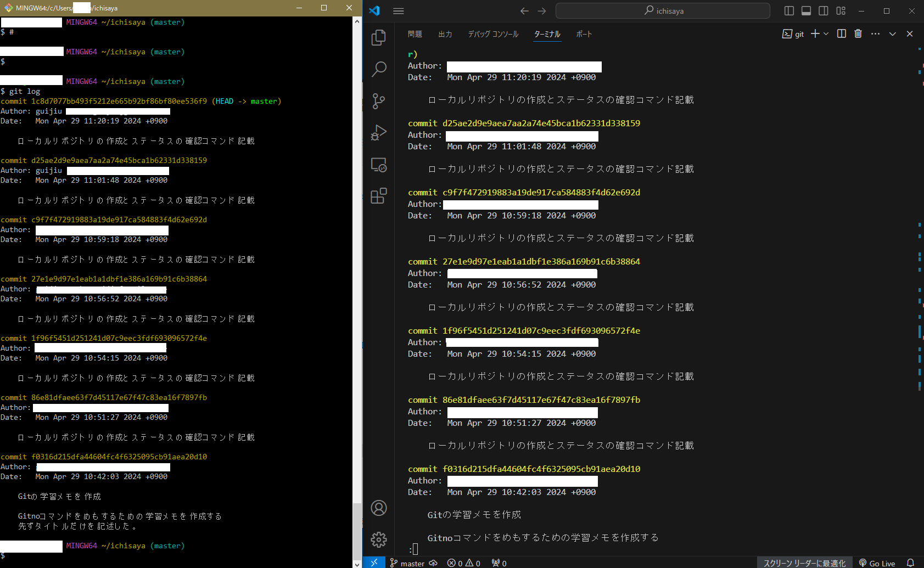Screen dimensions: 924x568
Task: Collapse the panel with the chevron
Action: click(893, 33)
